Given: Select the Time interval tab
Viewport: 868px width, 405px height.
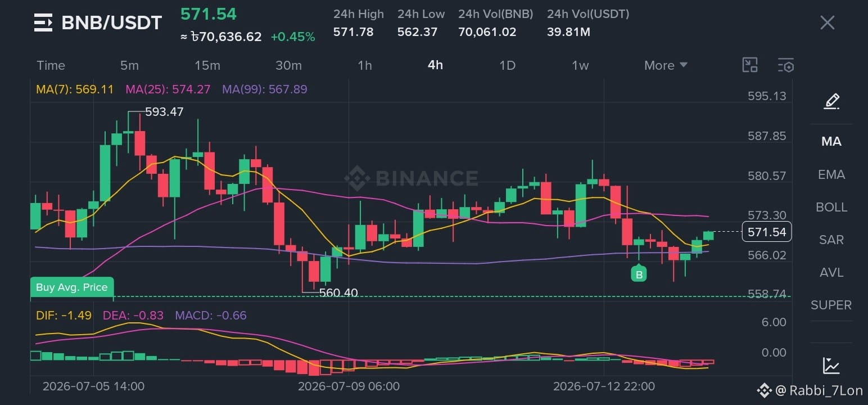Looking at the screenshot, I should click(x=51, y=65).
